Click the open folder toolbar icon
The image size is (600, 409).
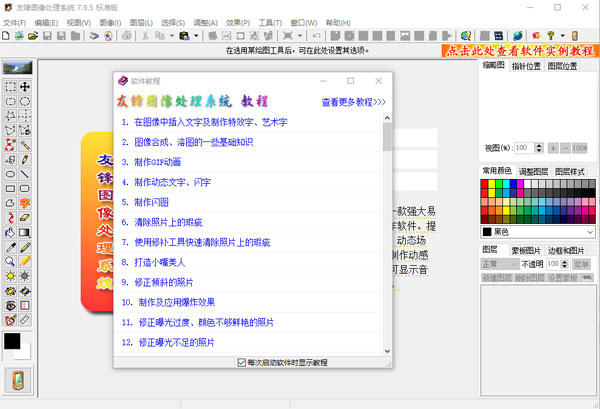point(33,36)
